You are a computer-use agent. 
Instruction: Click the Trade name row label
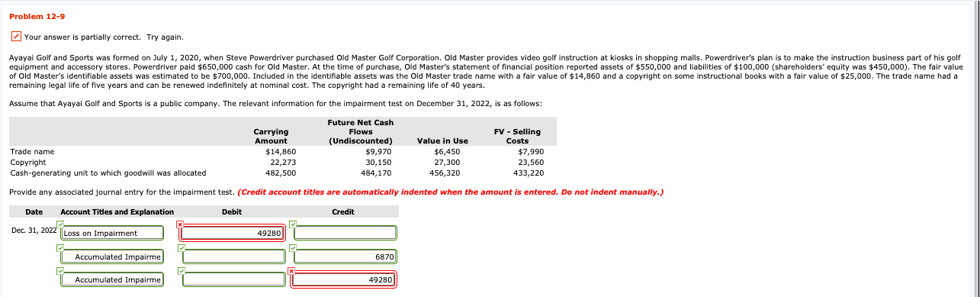pyautogui.click(x=32, y=152)
